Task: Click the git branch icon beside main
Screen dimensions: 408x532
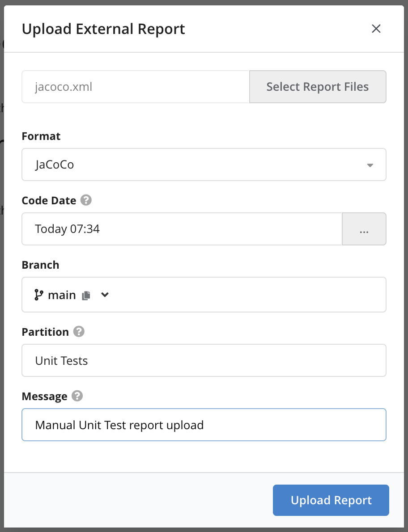Action: 38,295
